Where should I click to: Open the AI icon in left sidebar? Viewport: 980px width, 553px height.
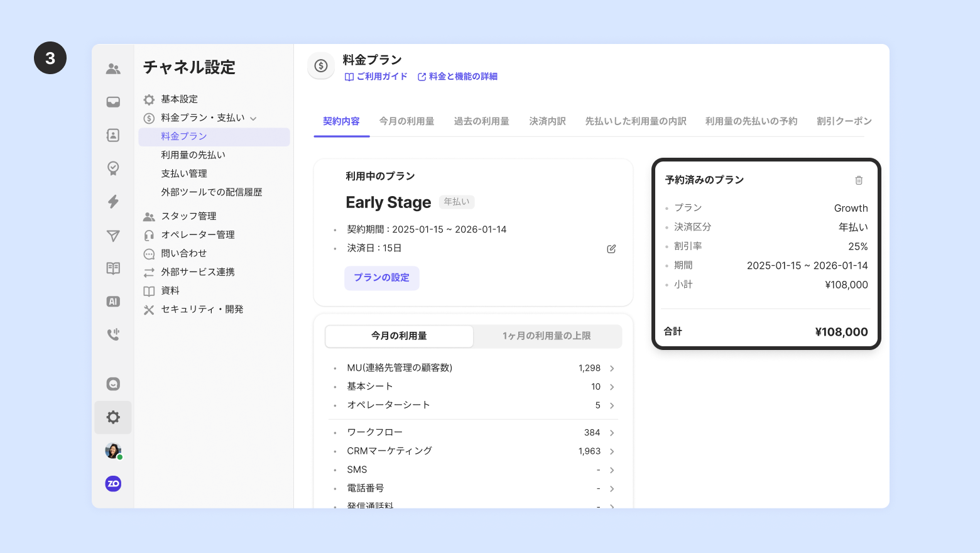click(113, 302)
